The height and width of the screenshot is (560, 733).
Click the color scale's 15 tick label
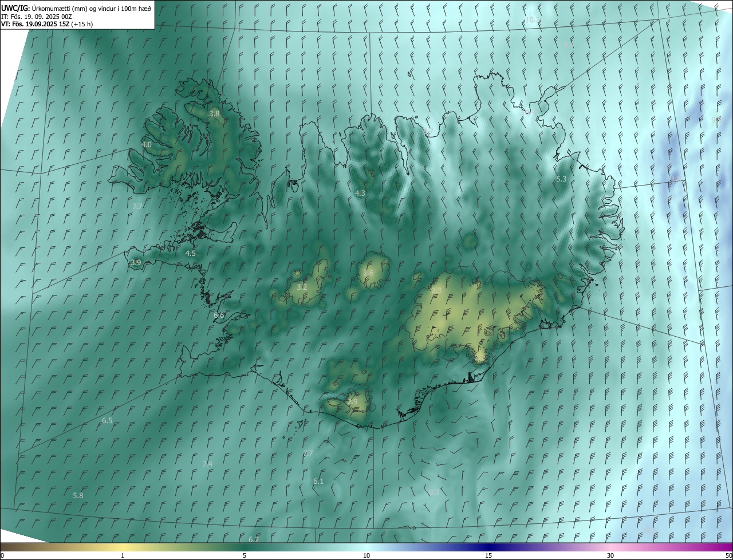(488, 555)
